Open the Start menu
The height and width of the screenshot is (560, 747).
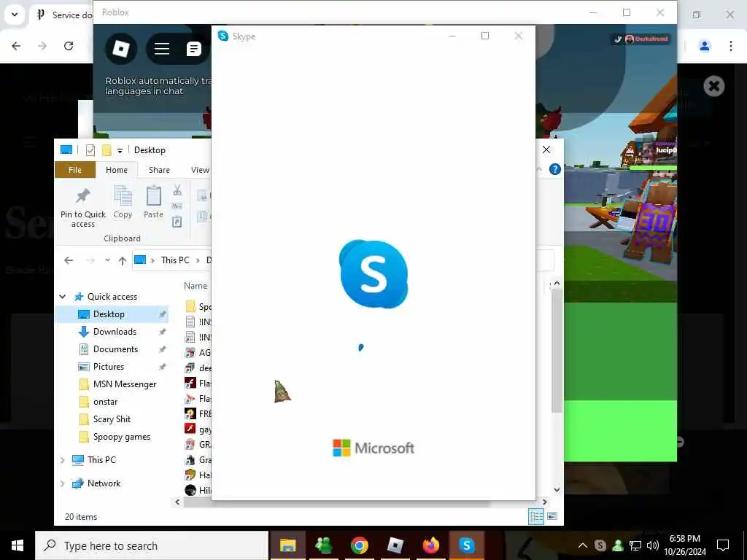click(x=18, y=545)
